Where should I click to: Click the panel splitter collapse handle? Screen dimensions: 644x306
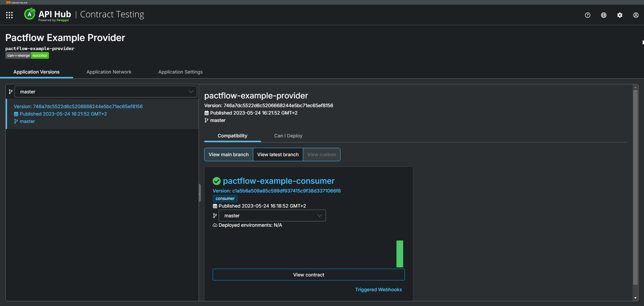[x=200, y=193]
